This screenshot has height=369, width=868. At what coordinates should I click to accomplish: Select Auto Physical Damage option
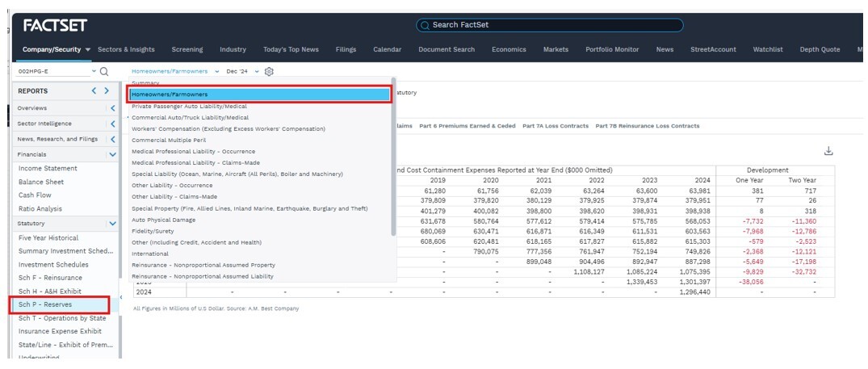click(162, 220)
